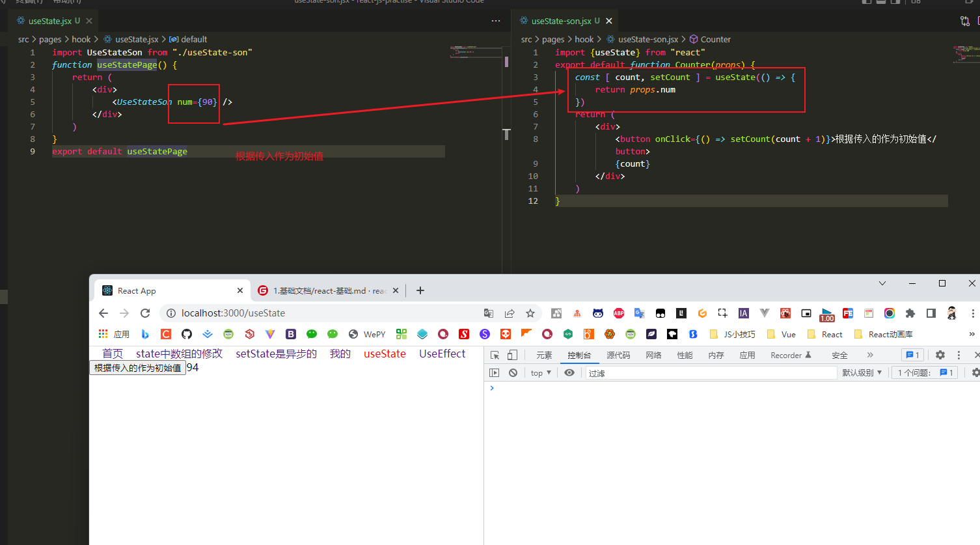Toggle the DevTools device toolbar icon
The height and width of the screenshot is (545, 980).
512,355
